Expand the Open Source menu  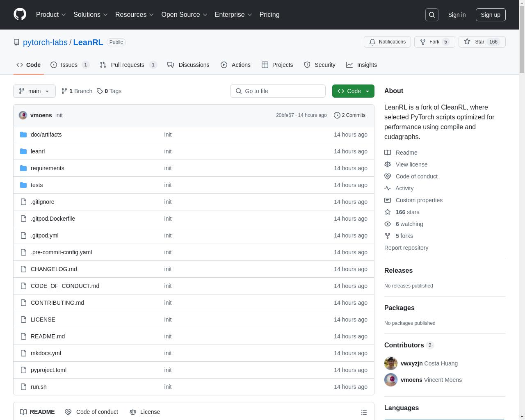pos(184,15)
